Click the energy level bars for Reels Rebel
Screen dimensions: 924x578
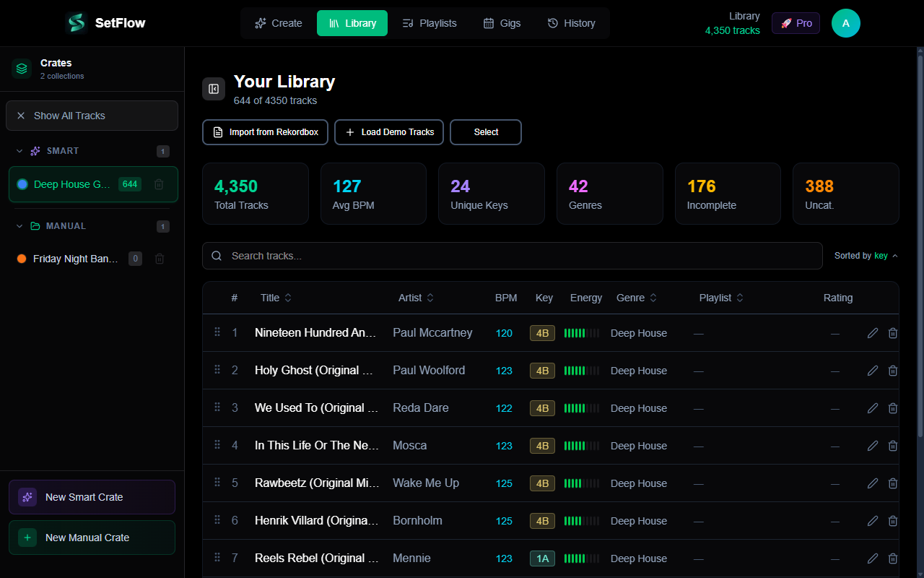582,558
